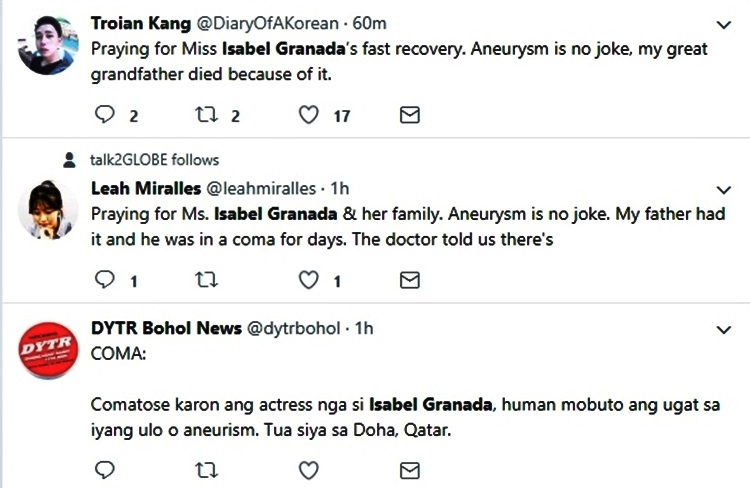
Task: Reply to Troian Kang's tweet
Action: (105, 115)
